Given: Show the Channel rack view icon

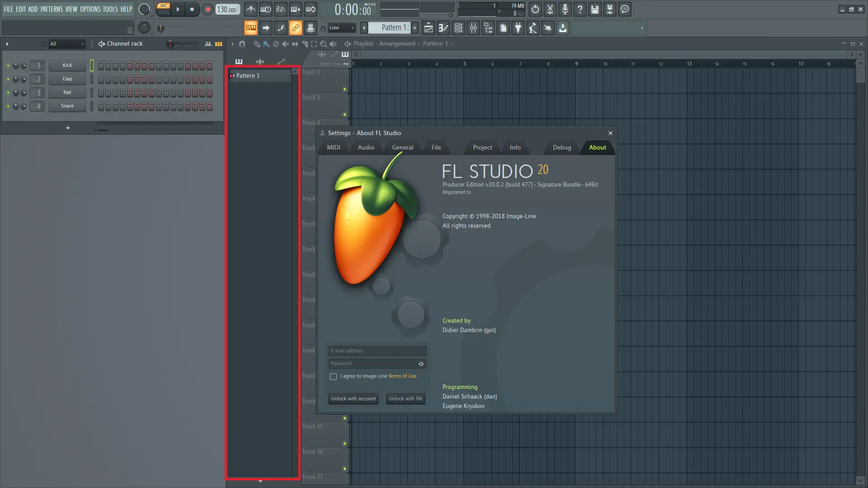Looking at the screenshot, I should (x=458, y=28).
